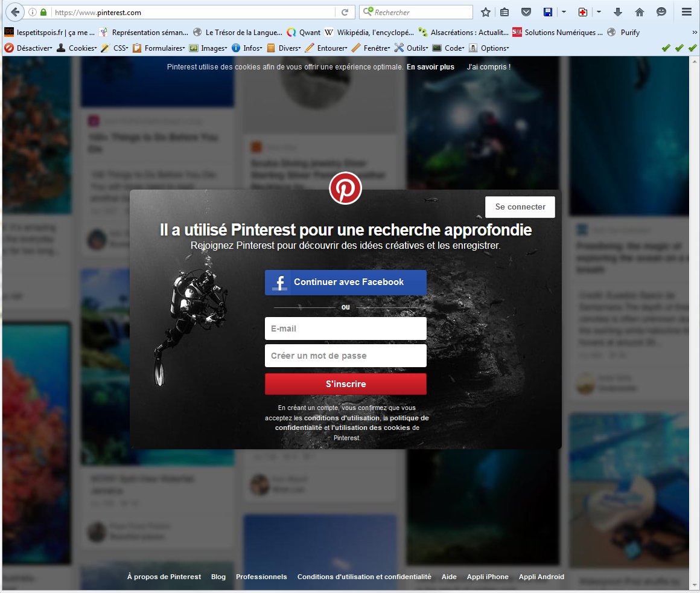Show more bookmarks with the chevron
The width and height of the screenshot is (700, 593).
pos(694,32)
